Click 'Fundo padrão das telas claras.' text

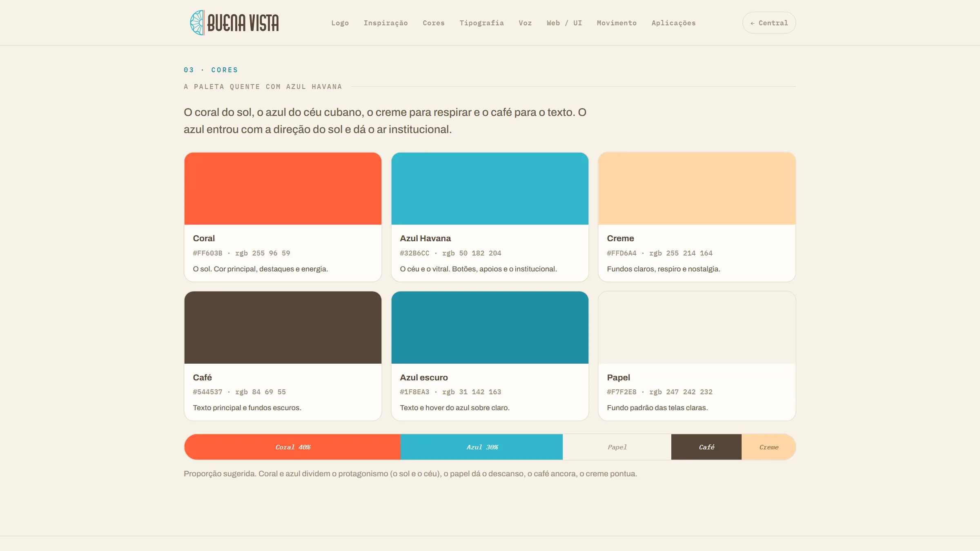(x=657, y=408)
